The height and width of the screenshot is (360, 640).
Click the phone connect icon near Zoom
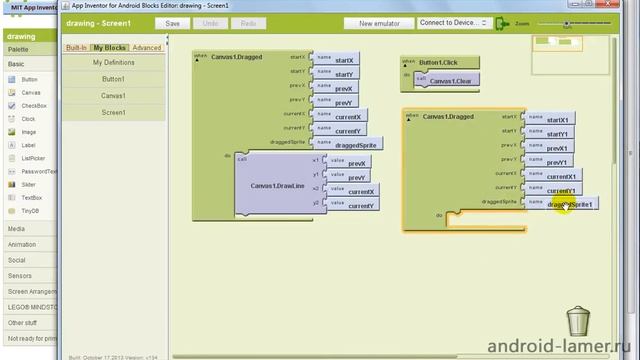tap(502, 24)
